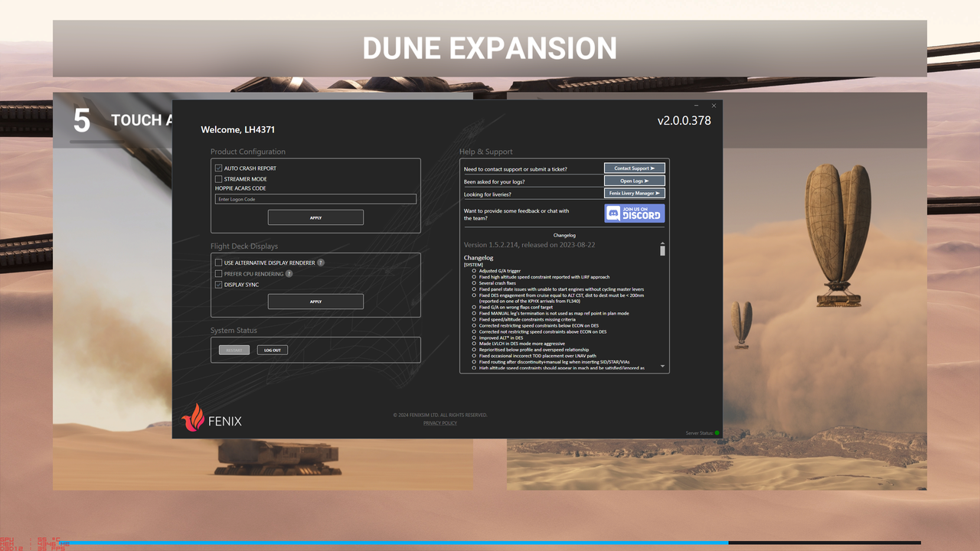This screenshot has height=551, width=980.
Task: Check the Prefer CPU Rendering checkbox
Action: coord(218,273)
